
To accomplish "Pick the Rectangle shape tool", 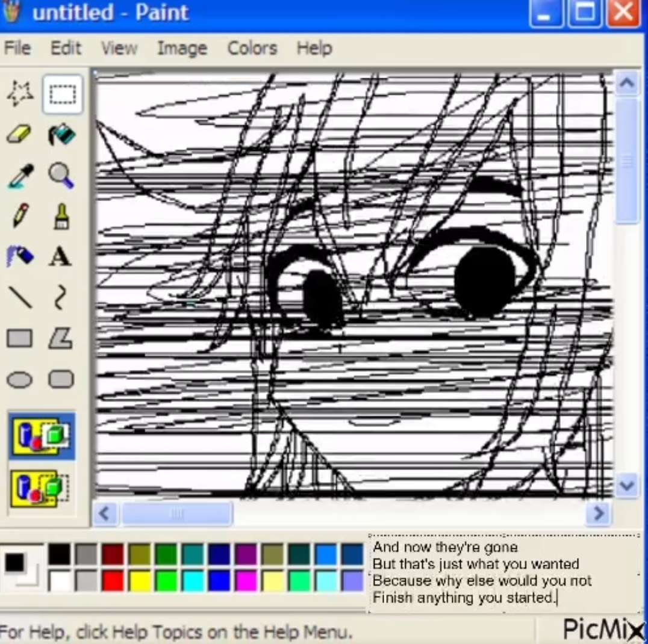I will click(19, 338).
